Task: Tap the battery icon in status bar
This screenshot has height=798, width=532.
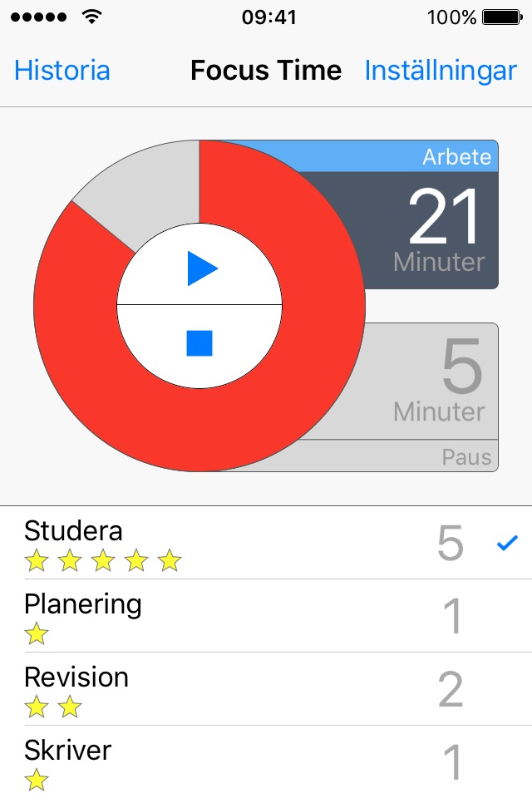Action: tap(502, 17)
